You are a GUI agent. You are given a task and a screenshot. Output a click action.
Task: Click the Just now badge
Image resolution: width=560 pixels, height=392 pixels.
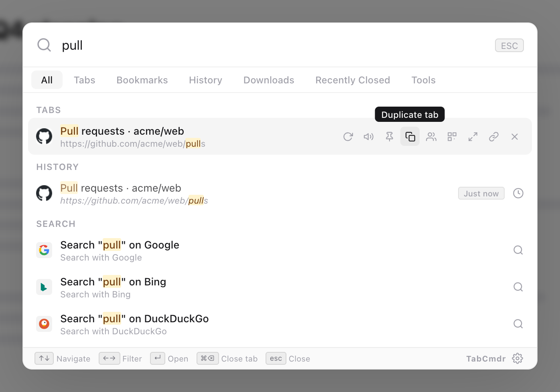[x=481, y=193]
